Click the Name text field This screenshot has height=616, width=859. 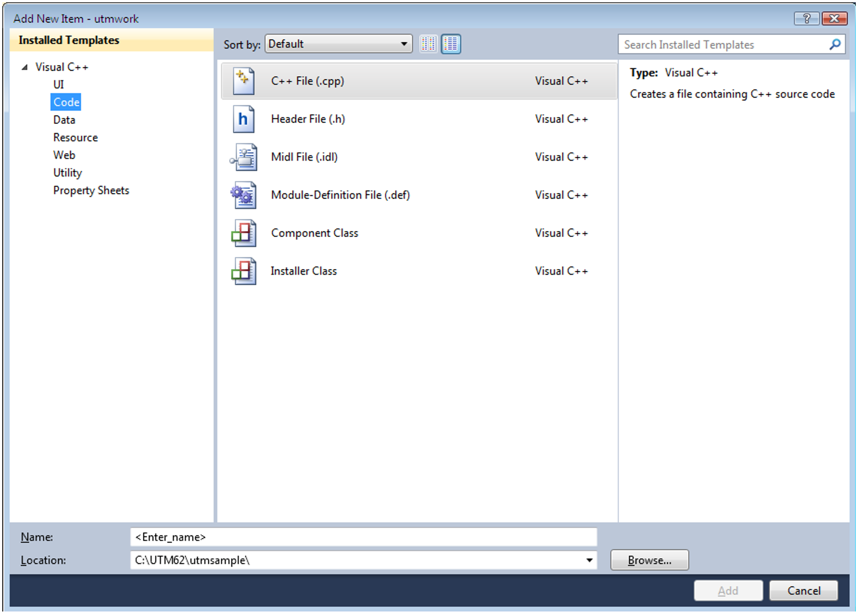pyautogui.click(x=363, y=537)
